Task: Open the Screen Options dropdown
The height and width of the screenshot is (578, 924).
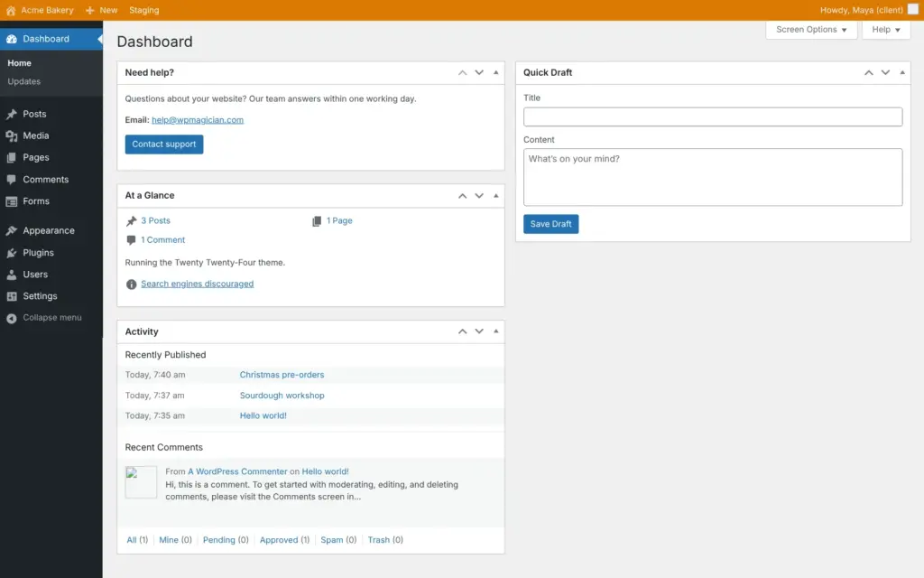Action: [x=811, y=30]
